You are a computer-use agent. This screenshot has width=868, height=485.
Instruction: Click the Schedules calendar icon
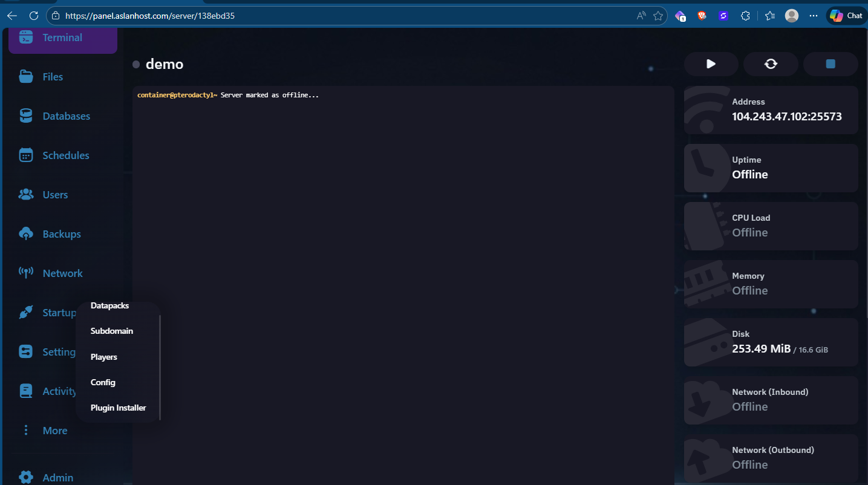pyautogui.click(x=25, y=155)
